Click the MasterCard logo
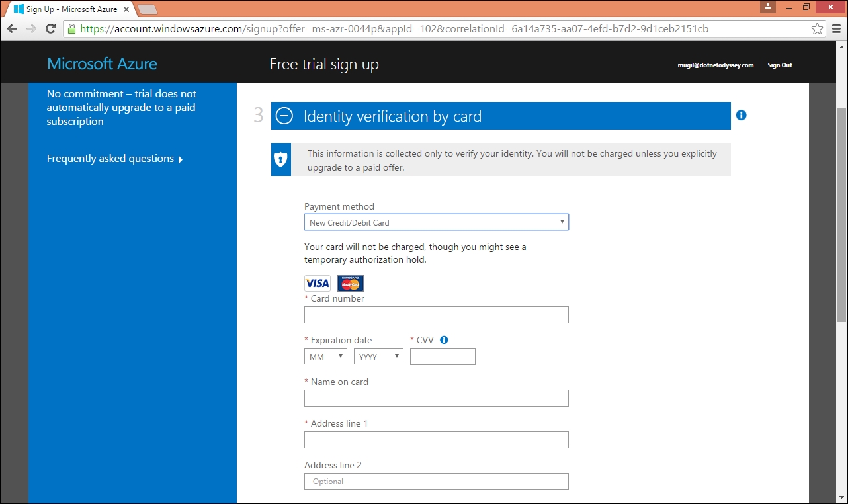The height and width of the screenshot is (504, 848). [x=351, y=283]
